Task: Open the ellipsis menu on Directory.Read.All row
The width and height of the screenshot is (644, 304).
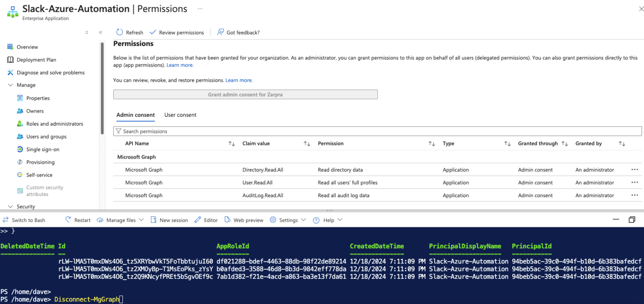Action: [634, 170]
